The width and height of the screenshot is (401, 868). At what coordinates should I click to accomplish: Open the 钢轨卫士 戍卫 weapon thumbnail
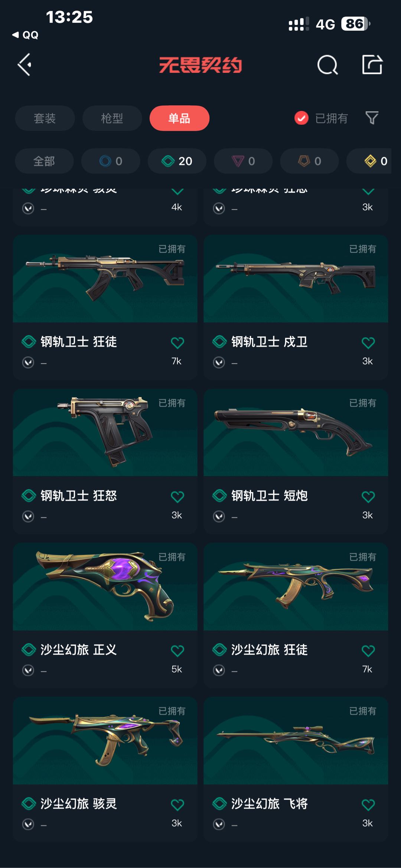coord(296,279)
